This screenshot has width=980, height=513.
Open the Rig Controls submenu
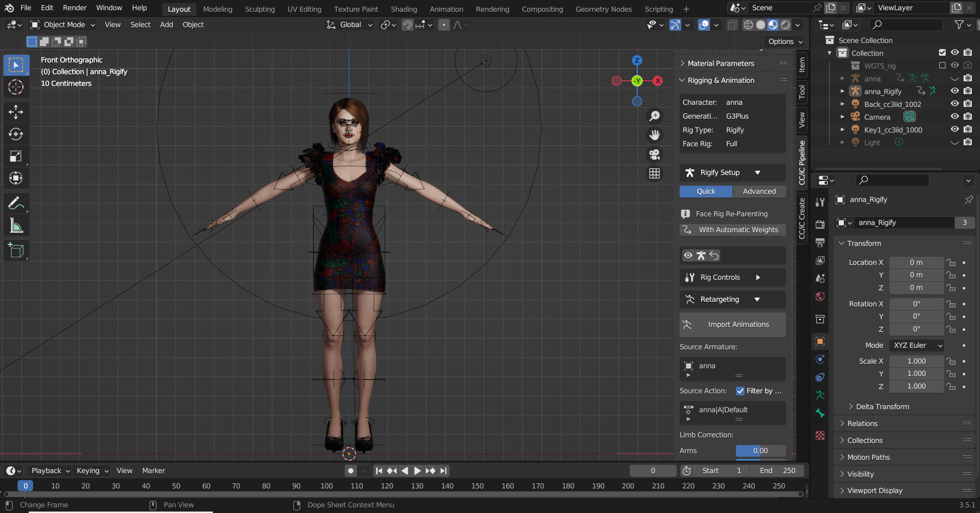[x=732, y=277]
